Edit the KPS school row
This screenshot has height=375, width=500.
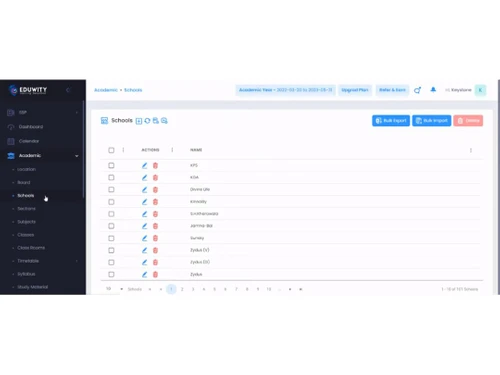[x=144, y=165]
